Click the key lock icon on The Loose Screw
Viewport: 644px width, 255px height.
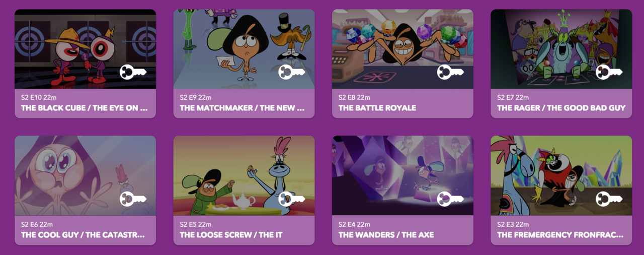pos(292,199)
